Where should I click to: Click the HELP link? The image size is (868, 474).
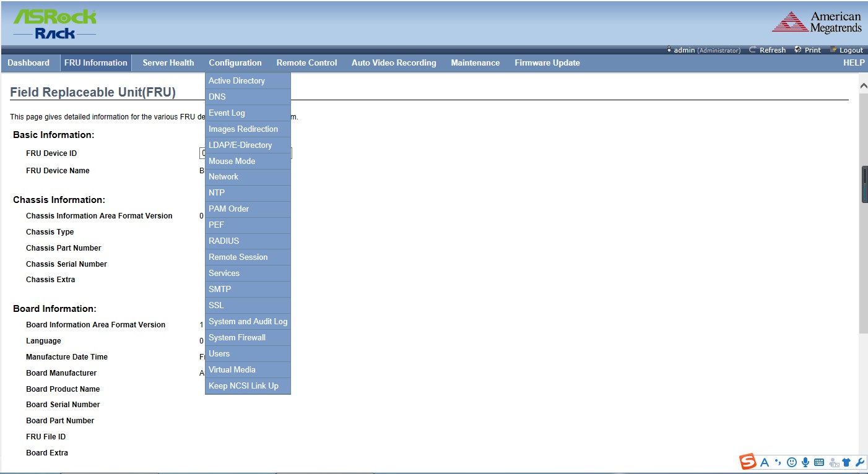853,63
